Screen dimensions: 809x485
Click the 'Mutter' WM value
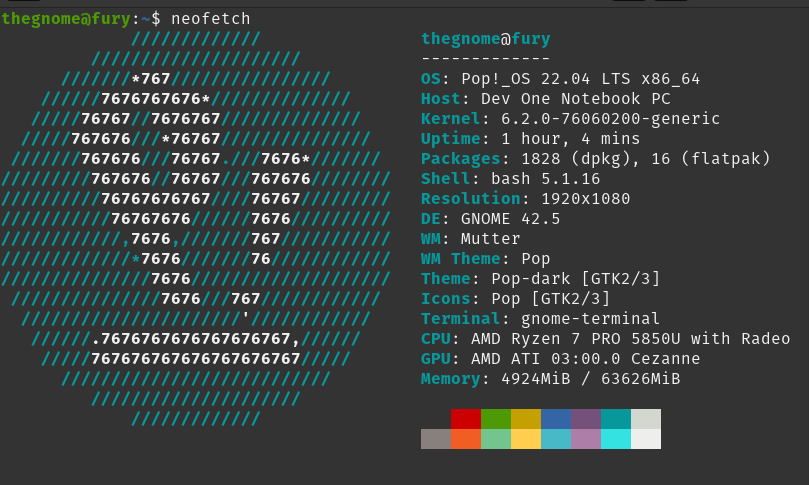pyautogui.click(x=490, y=239)
